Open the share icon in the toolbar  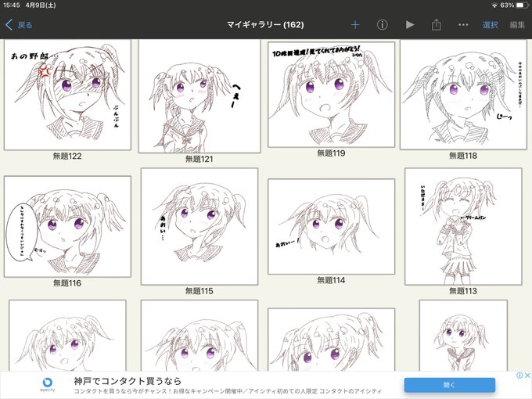pyautogui.click(x=437, y=25)
